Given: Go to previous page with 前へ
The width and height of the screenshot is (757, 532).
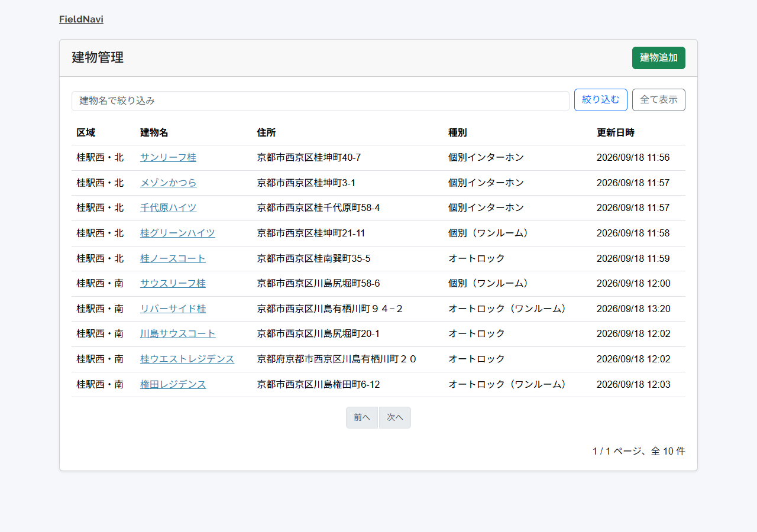Looking at the screenshot, I should (x=362, y=417).
